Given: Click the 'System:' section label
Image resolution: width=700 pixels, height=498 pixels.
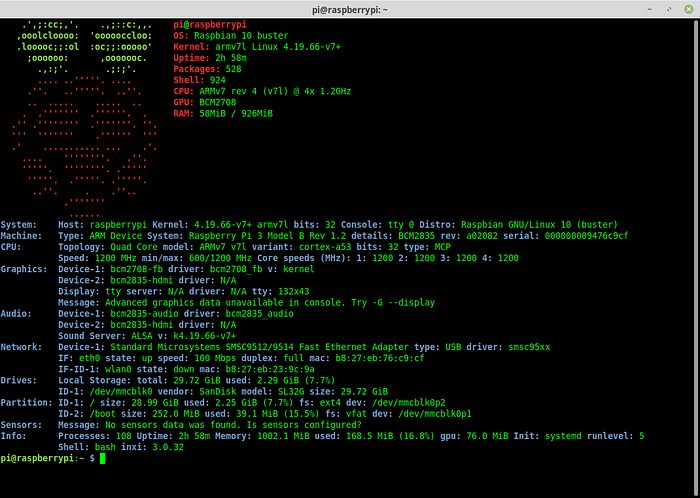Looking at the screenshot, I should pyautogui.click(x=19, y=225).
